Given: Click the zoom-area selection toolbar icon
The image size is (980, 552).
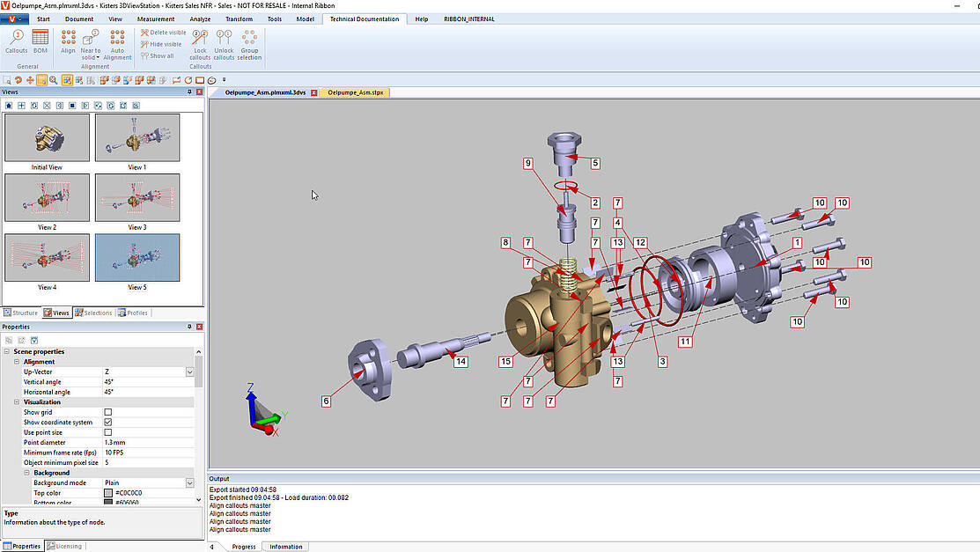Looking at the screenshot, I should click(7, 80).
